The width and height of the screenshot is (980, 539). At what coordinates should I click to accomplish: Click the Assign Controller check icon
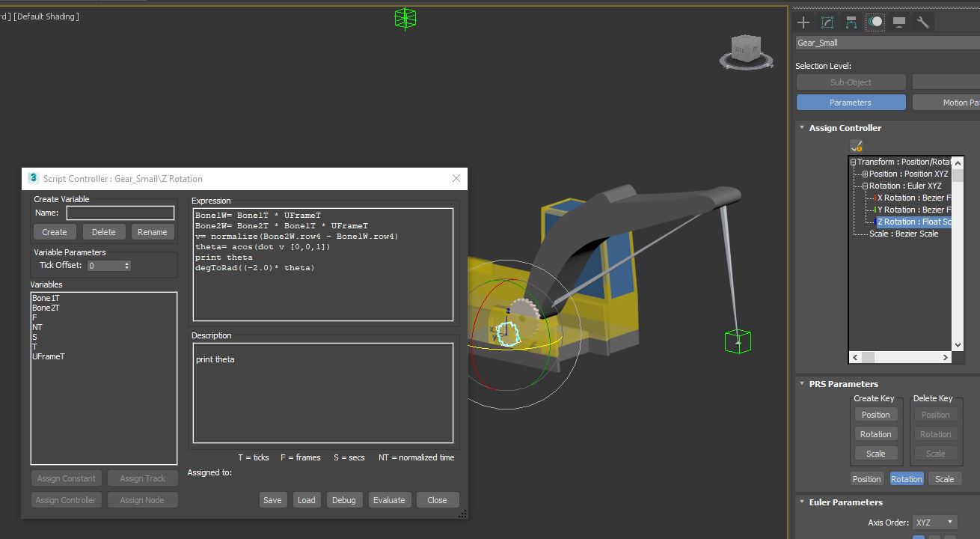(855, 145)
